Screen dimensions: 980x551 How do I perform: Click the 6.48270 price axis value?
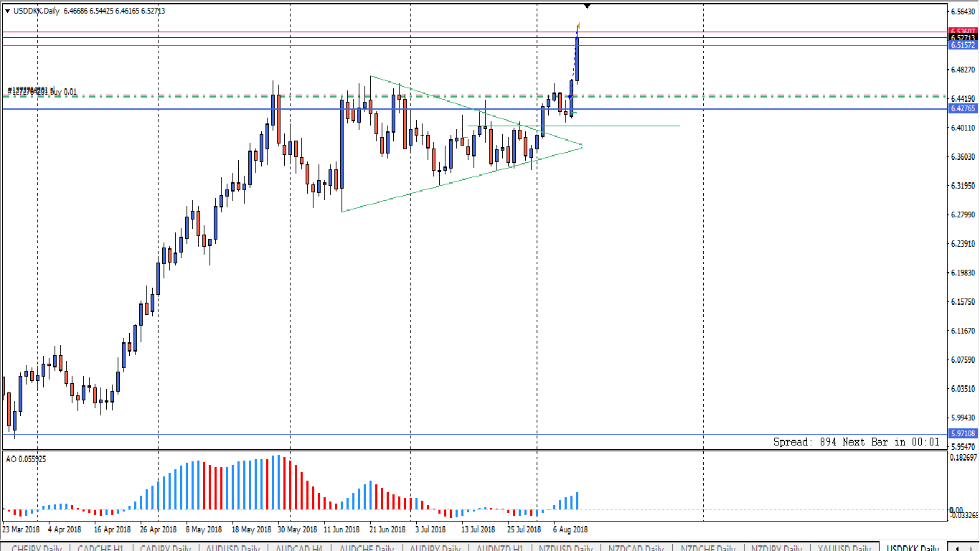963,70
